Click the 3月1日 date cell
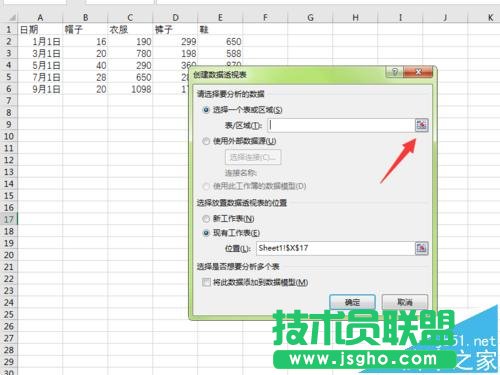The image size is (500, 375). tap(40, 53)
